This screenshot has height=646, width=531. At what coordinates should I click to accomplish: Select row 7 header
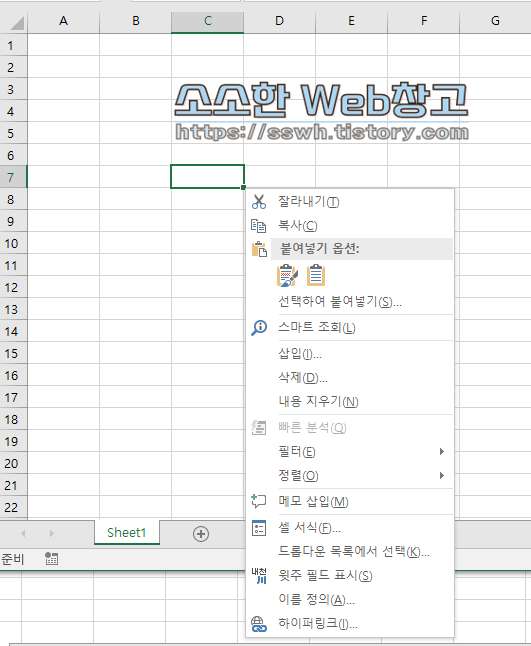(14, 177)
